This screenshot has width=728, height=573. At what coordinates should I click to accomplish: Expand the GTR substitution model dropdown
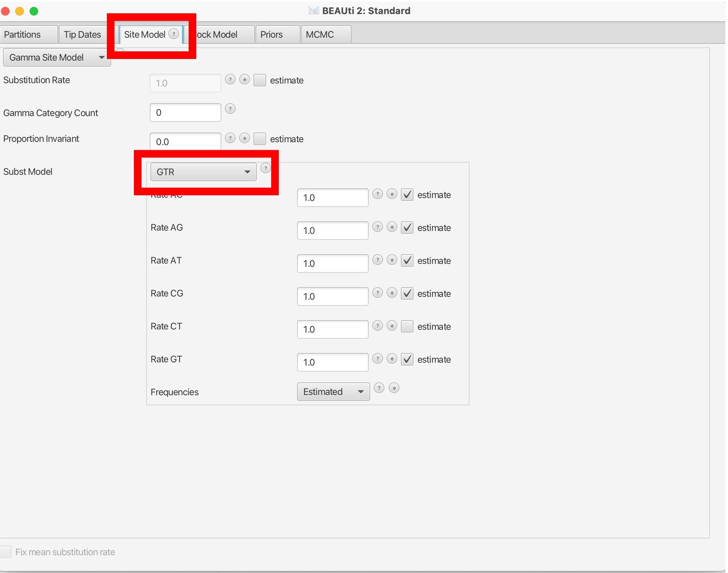203,172
